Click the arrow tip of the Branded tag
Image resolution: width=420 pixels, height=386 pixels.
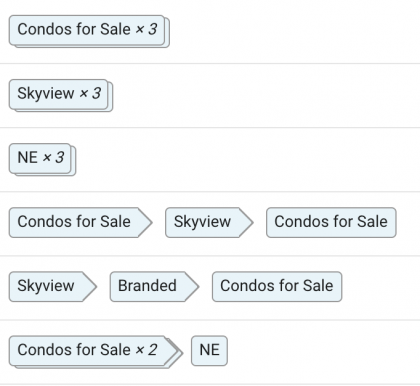point(192,287)
